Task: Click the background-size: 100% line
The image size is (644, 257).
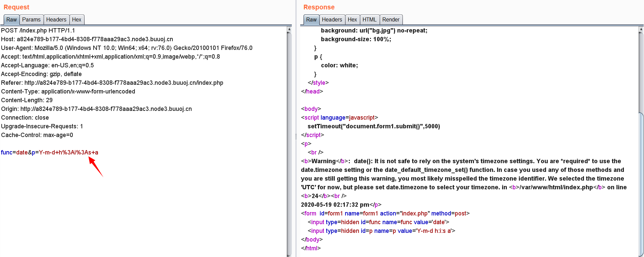Action: click(x=356, y=39)
